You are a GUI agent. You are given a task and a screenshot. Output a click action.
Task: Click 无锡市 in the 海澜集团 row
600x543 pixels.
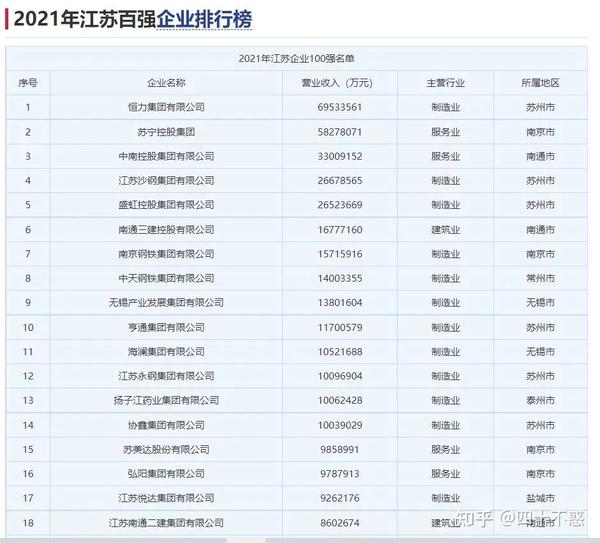pyautogui.click(x=540, y=352)
